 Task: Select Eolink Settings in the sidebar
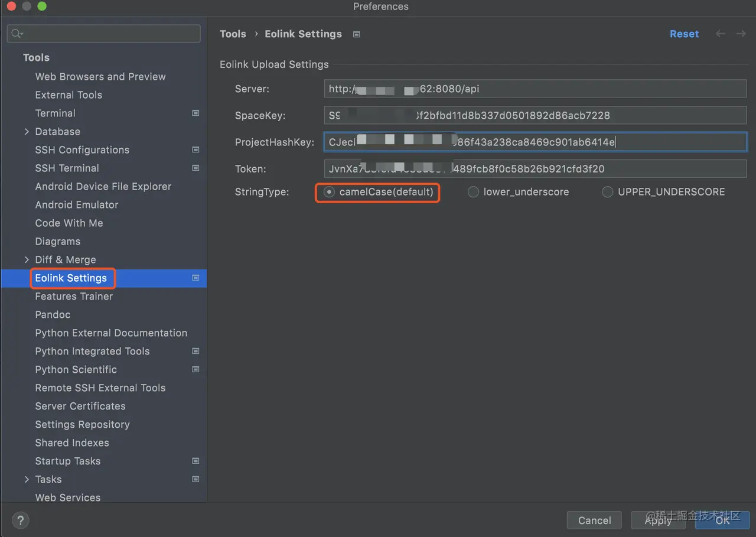coord(71,278)
